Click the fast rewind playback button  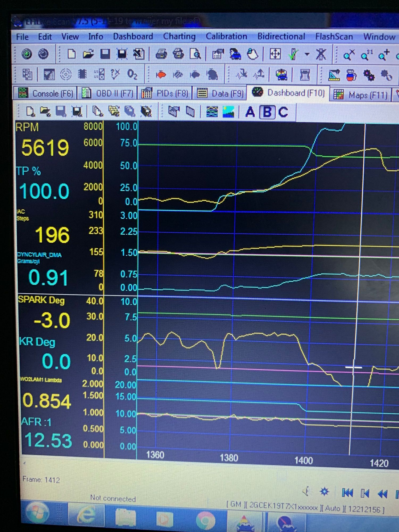pos(382,494)
